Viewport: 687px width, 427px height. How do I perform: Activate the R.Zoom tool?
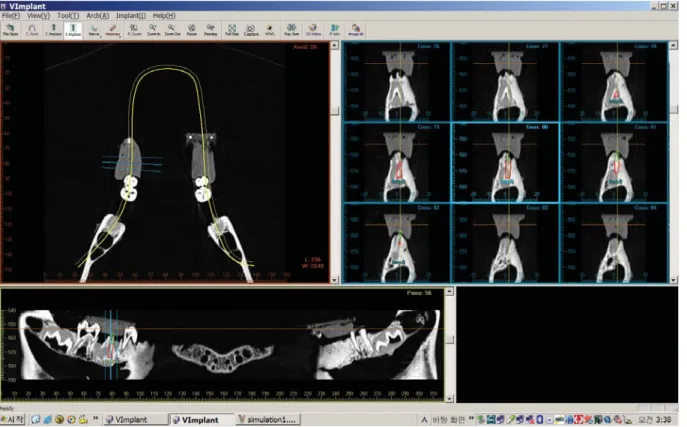pyautogui.click(x=134, y=30)
